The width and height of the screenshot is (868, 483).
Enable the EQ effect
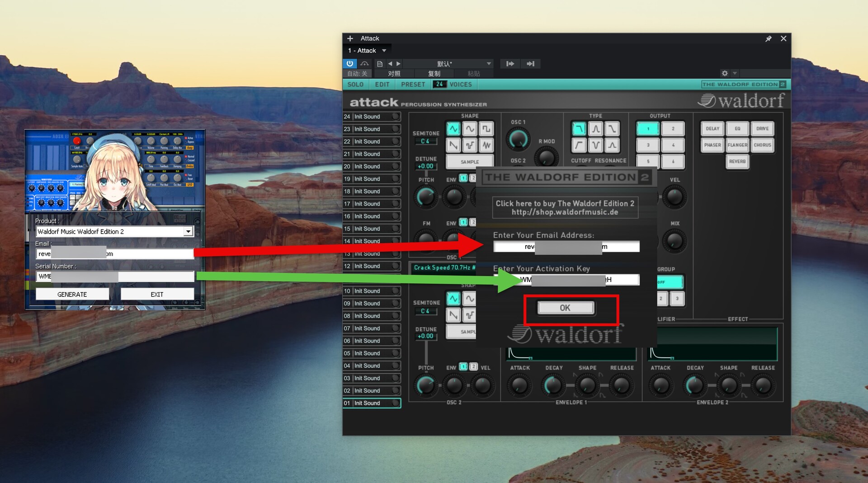737,129
